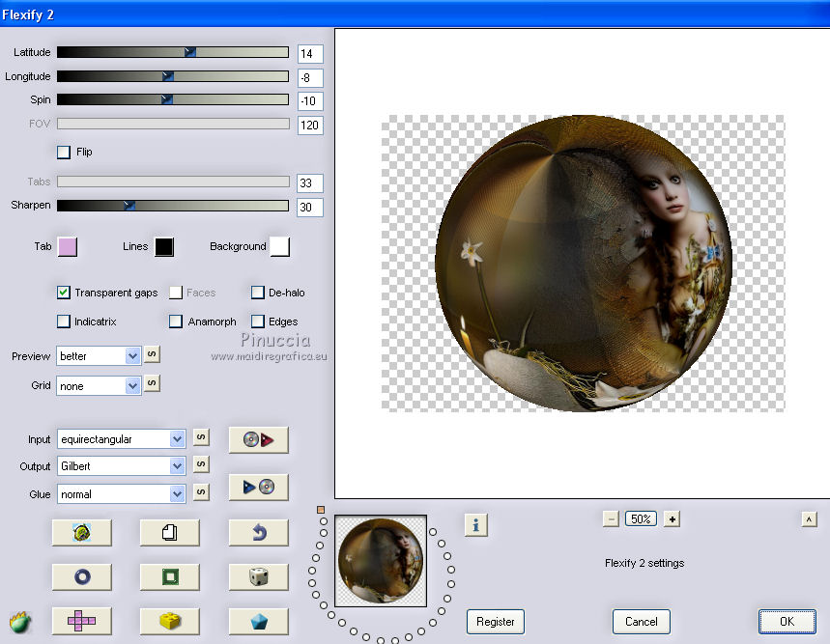Viewport: 830px width, 644px height.
Task: Click OK to apply Flexify settings
Action: (x=787, y=621)
